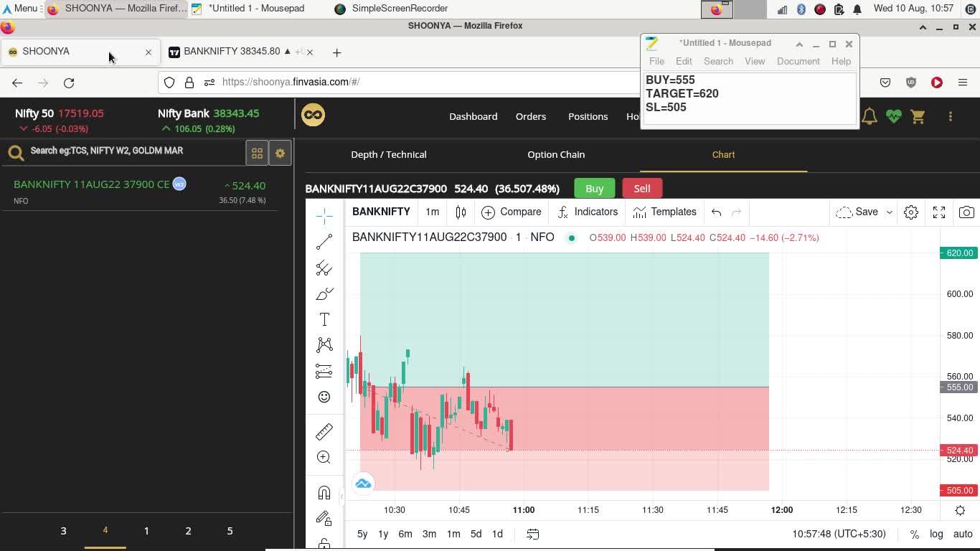
Task: Click the green Buy button
Action: coord(594,189)
